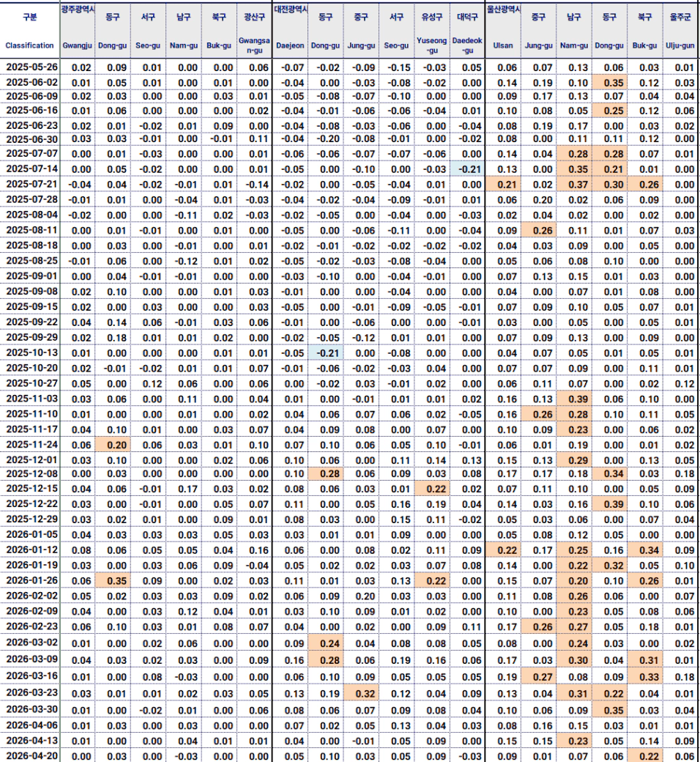Click highlighted 0.35 in the 2026-01-26 row
The height and width of the screenshot is (762, 700).
(113, 581)
